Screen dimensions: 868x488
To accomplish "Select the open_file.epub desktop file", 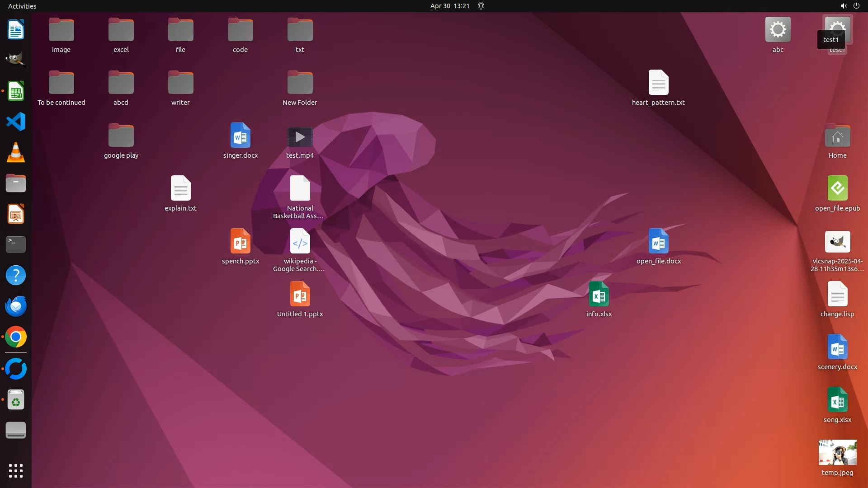I will coord(837,188).
